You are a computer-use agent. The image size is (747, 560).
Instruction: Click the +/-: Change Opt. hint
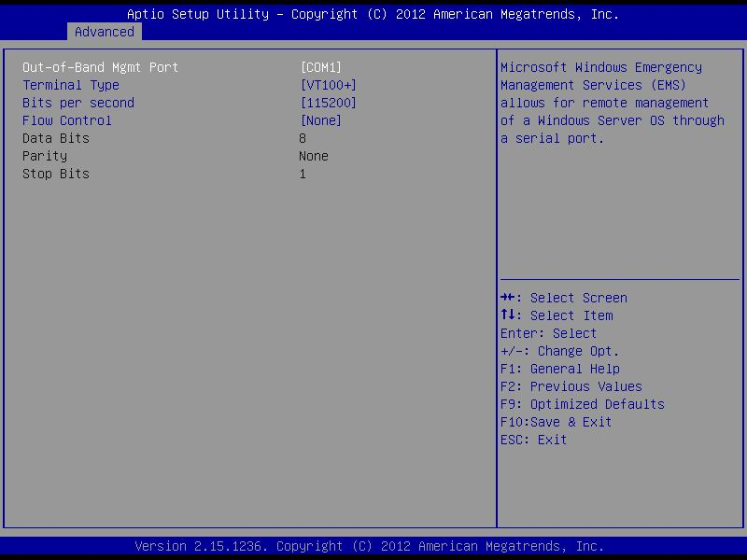coord(559,351)
